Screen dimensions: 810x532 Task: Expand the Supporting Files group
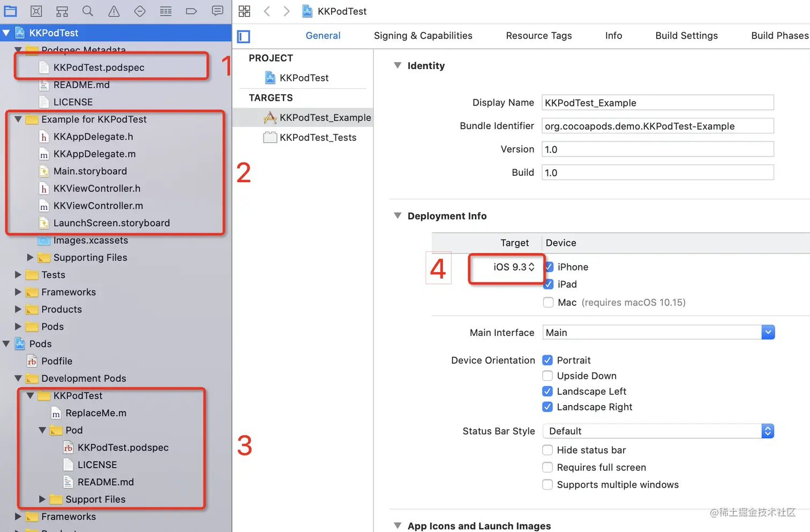click(30, 257)
